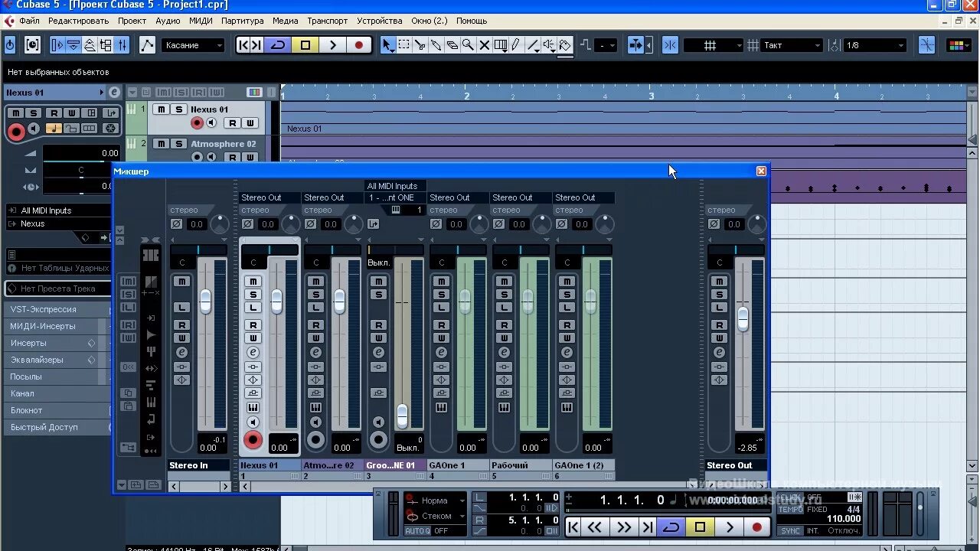Select the Line tool

[533, 45]
